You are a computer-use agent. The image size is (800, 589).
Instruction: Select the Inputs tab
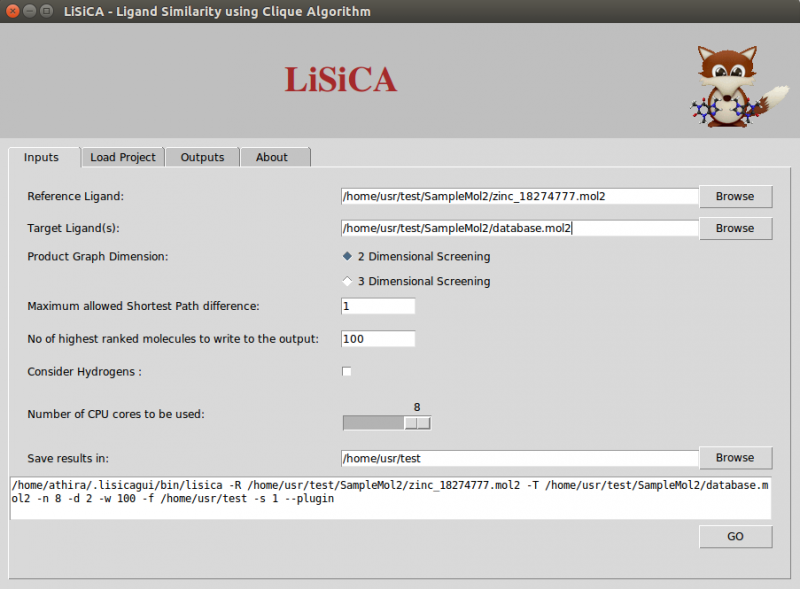pyautogui.click(x=42, y=157)
